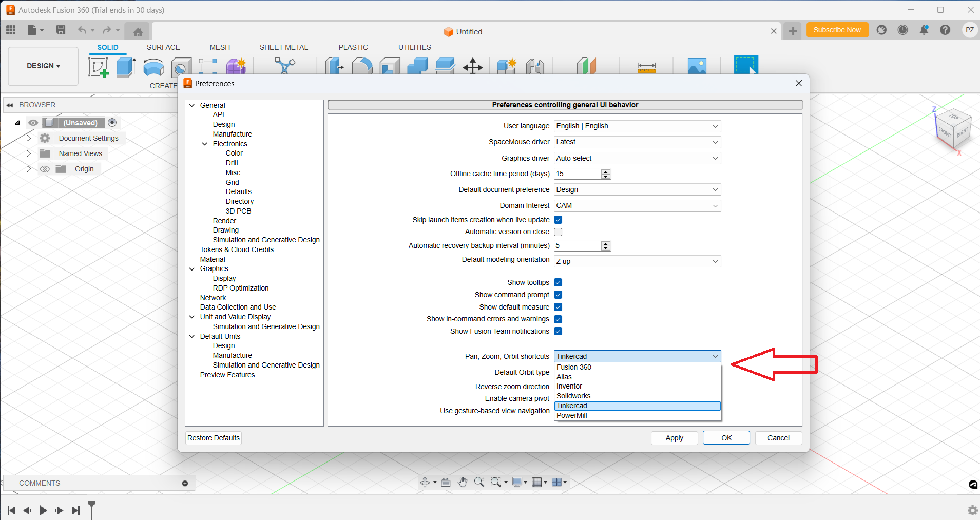The image size is (980, 520).
Task: Click the Home tab icon
Action: [138, 32]
